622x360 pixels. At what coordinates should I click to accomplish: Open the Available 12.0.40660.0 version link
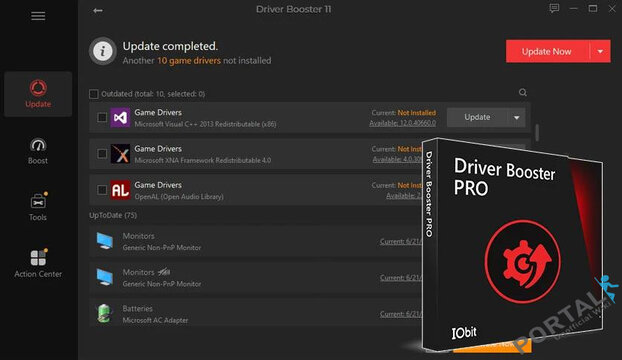(403, 123)
